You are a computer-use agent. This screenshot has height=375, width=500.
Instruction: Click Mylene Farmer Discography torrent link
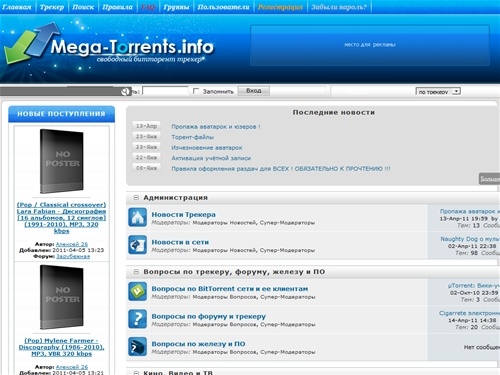coord(61,347)
